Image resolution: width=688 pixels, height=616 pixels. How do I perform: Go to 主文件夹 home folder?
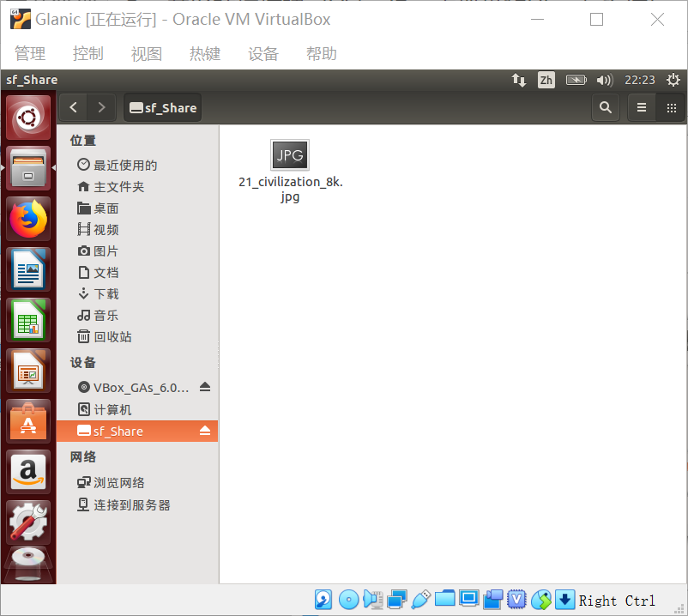137,186
